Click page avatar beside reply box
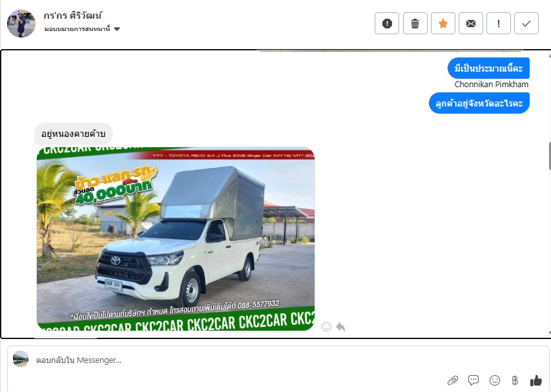 [x=21, y=358]
